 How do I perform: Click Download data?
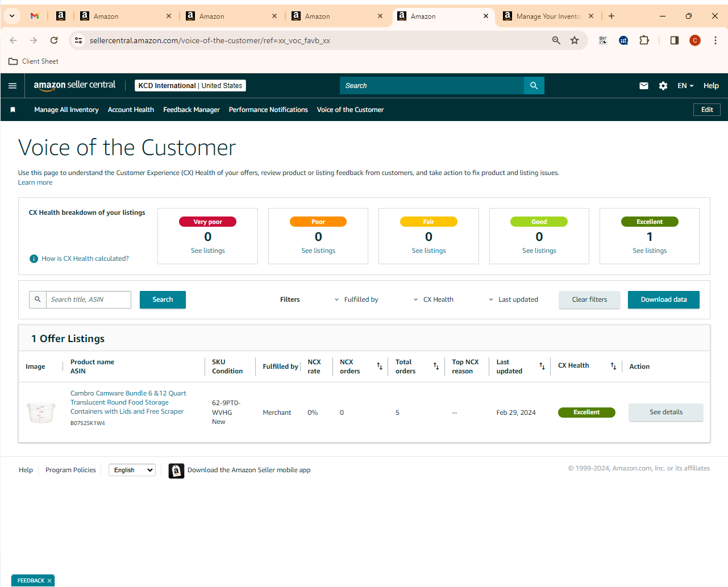click(x=664, y=299)
